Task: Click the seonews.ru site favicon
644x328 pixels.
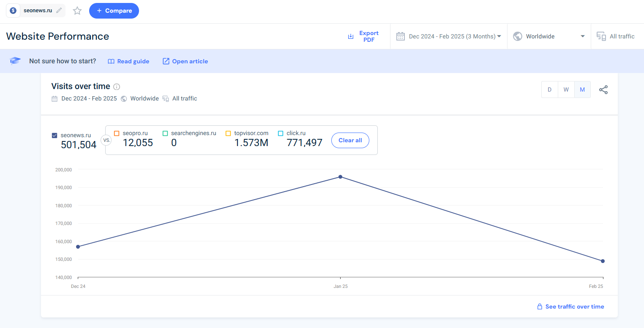Action: [13, 11]
